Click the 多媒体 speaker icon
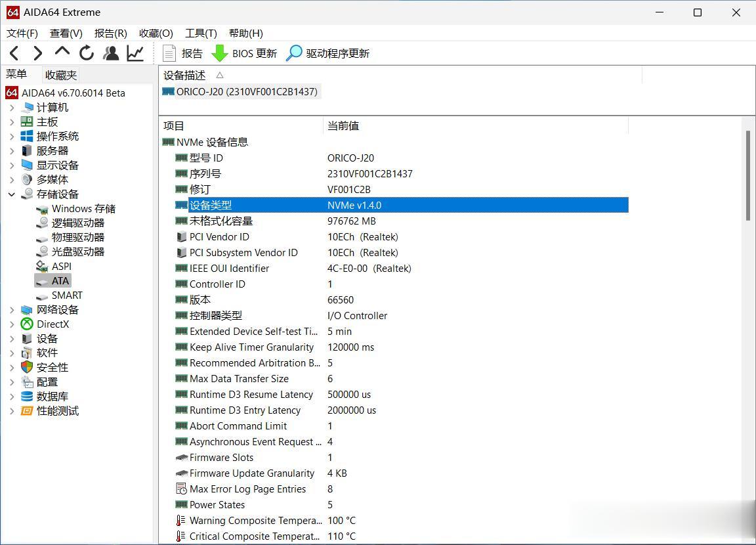The height and width of the screenshot is (545, 756). [x=27, y=179]
